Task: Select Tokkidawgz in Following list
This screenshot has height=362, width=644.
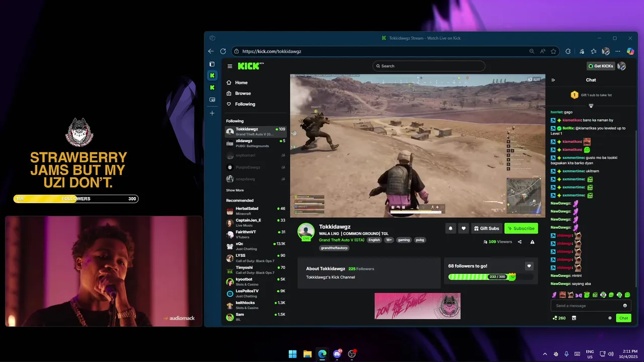Action: click(256, 131)
